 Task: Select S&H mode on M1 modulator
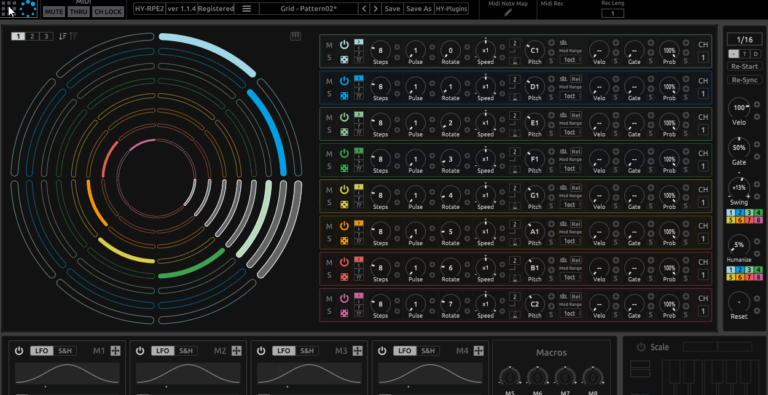(x=65, y=351)
